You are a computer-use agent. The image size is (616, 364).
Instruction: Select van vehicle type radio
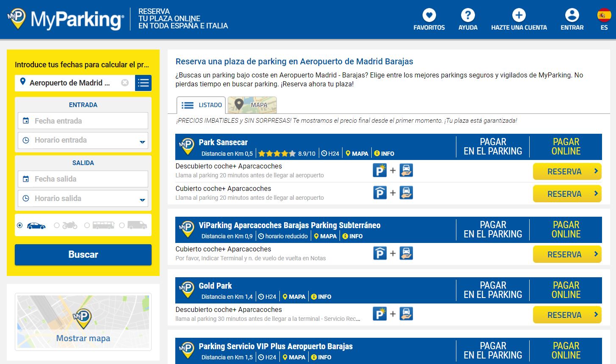click(122, 226)
